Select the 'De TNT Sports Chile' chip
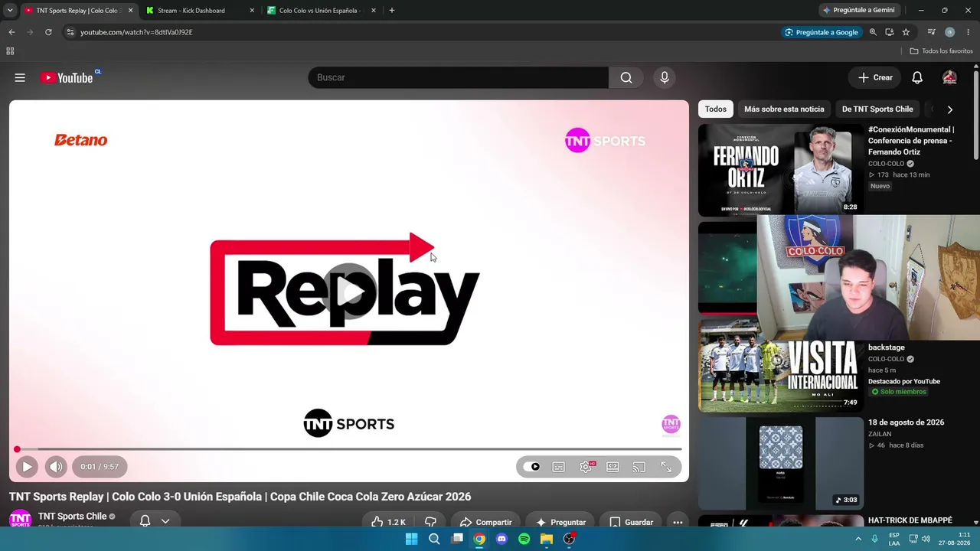The height and width of the screenshot is (551, 980). coord(877,109)
